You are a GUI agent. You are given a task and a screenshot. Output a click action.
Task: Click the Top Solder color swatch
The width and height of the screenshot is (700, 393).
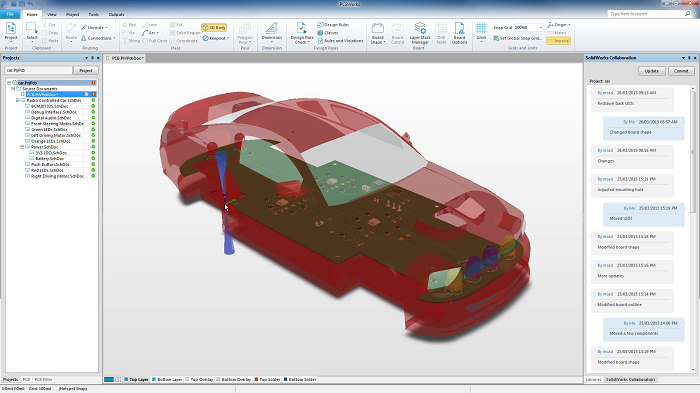256,380
